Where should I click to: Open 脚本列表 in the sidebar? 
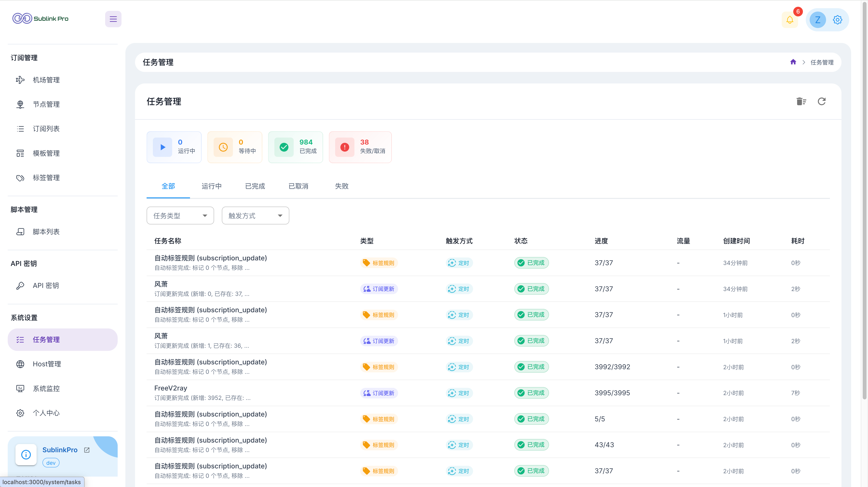(x=63, y=232)
